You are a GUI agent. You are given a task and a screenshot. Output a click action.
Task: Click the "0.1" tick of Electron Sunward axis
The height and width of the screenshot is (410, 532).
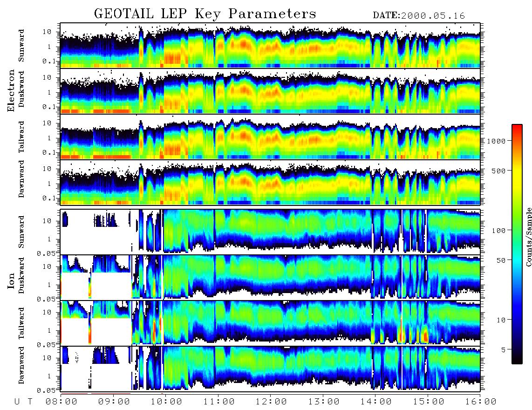tap(49, 61)
